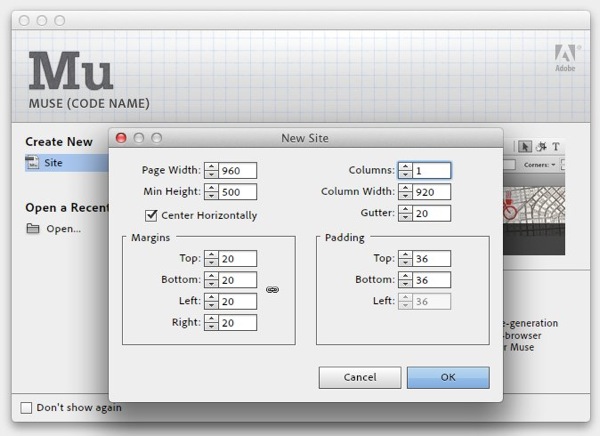This screenshot has width=600, height=436.
Task: Click the chain link icon between margin fields
Action: (x=272, y=290)
